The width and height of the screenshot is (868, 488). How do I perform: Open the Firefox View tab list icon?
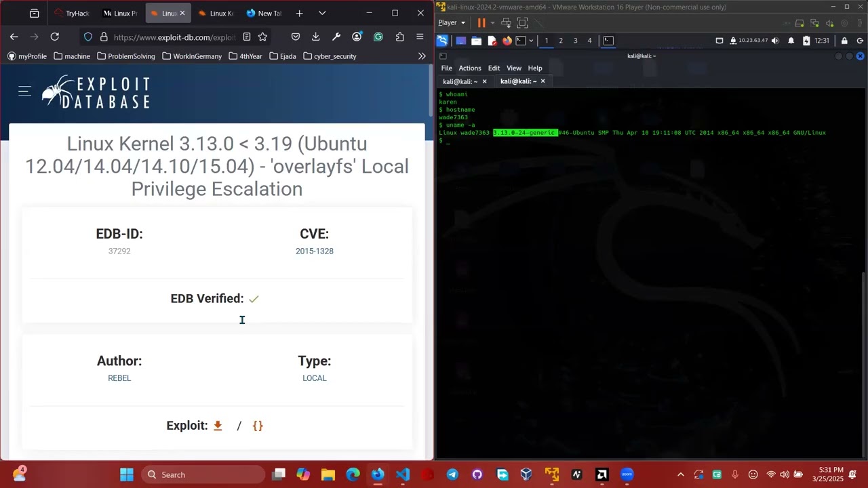35,13
